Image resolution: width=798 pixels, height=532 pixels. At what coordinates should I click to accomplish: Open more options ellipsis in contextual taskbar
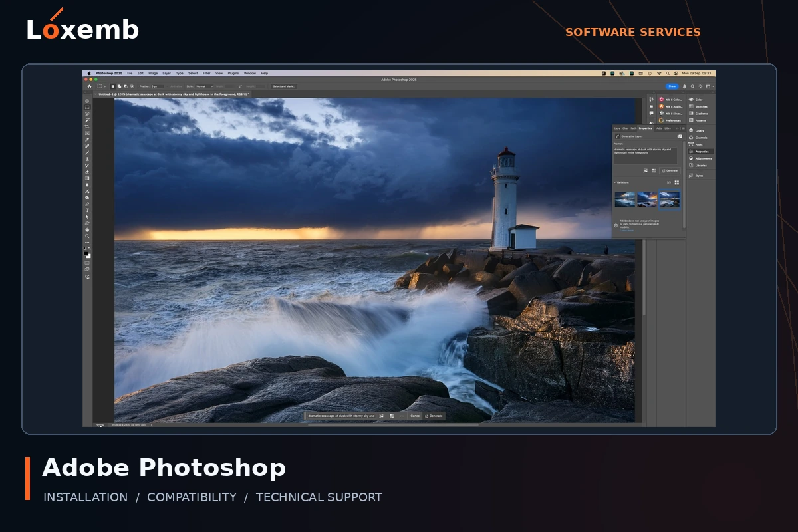pyautogui.click(x=402, y=416)
